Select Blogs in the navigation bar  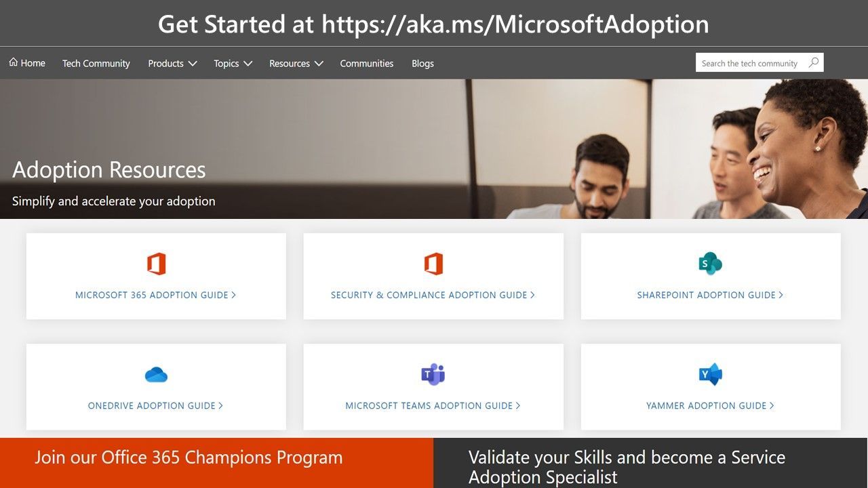(422, 63)
